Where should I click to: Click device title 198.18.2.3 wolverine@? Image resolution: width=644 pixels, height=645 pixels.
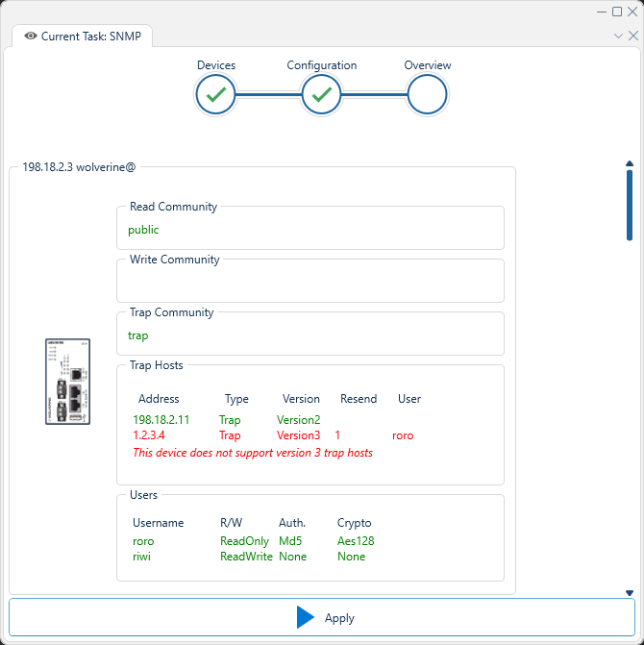pyautogui.click(x=79, y=167)
